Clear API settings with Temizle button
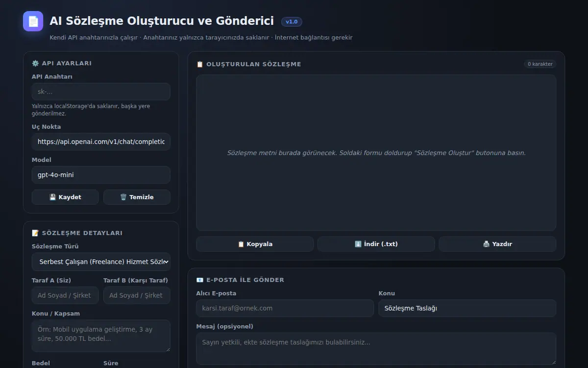Image resolution: width=588 pixels, height=368 pixels. 137,197
